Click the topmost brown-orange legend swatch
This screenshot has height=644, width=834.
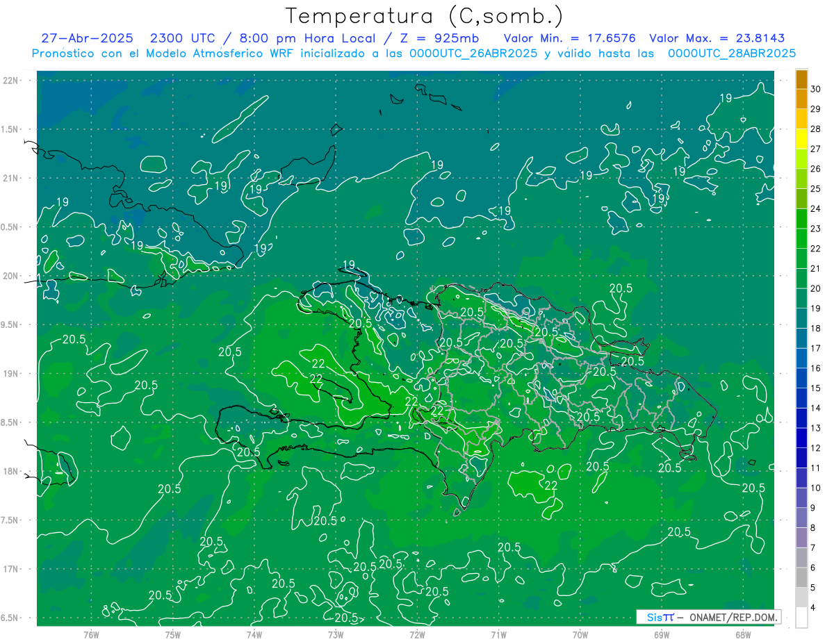pyautogui.click(x=801, y=80)
